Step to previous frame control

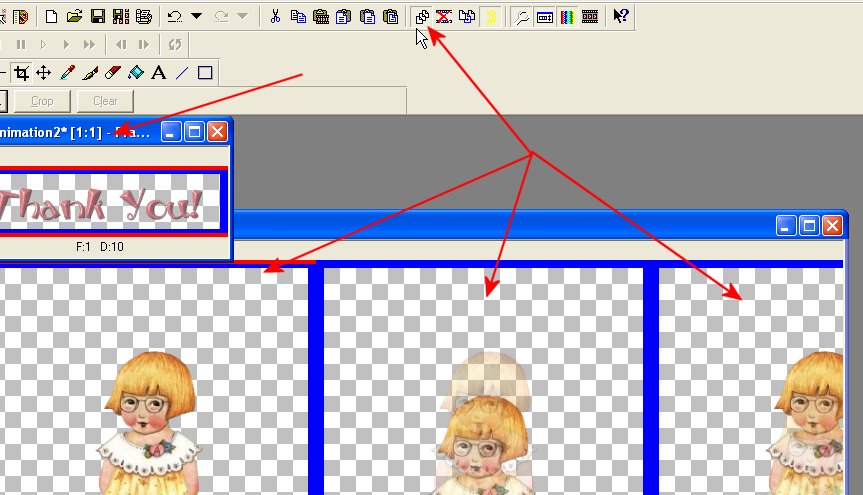coord(121,45)
